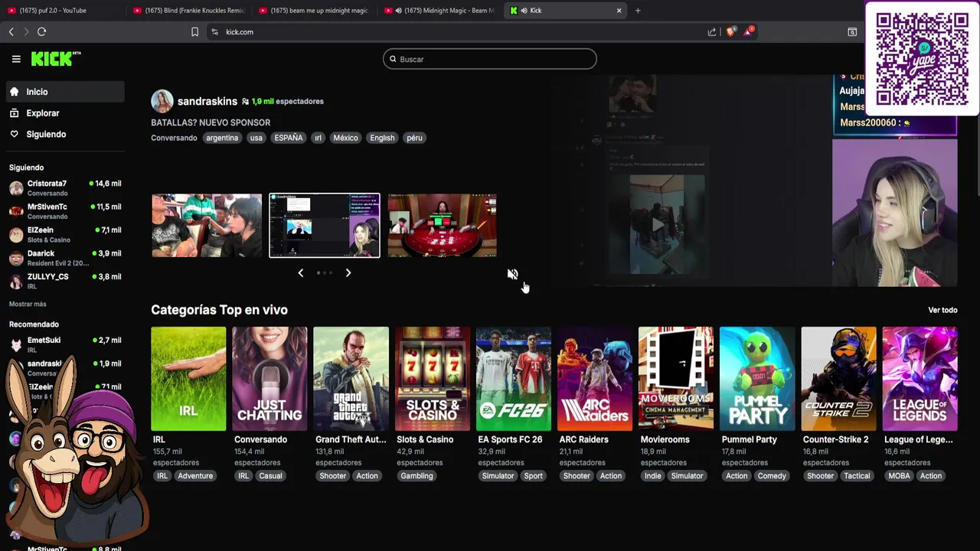Click the Tactical tag under Counter-Strike 2

(857, 476)
